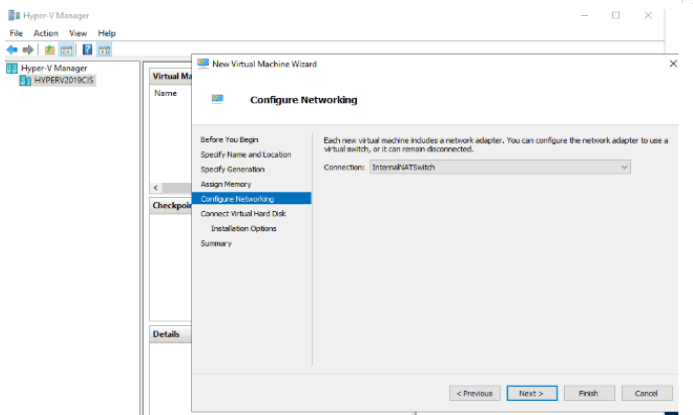Click the Back arrow toolbar icon
Screen dimensions: 693x415
click(12, 50)
